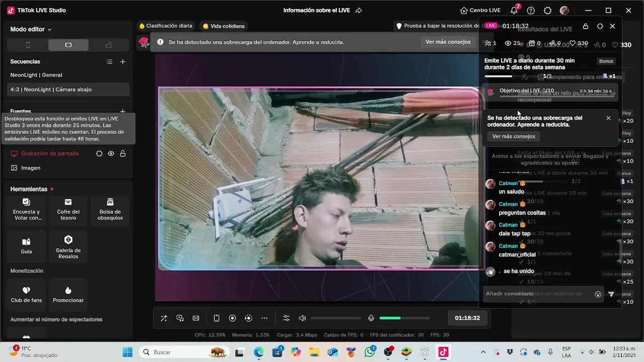Dismiss the overload warning popup in chat panel
Screen dimensions: 644x362
(608, 118)
